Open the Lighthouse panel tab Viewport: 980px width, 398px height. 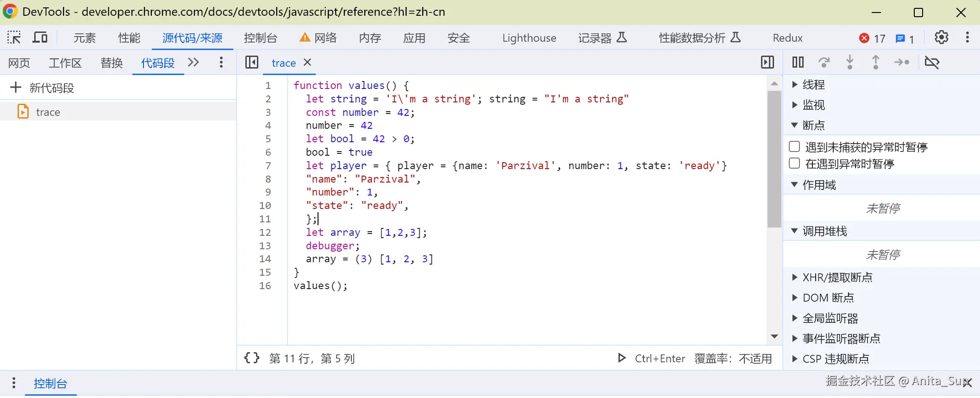tap(529, 38)
